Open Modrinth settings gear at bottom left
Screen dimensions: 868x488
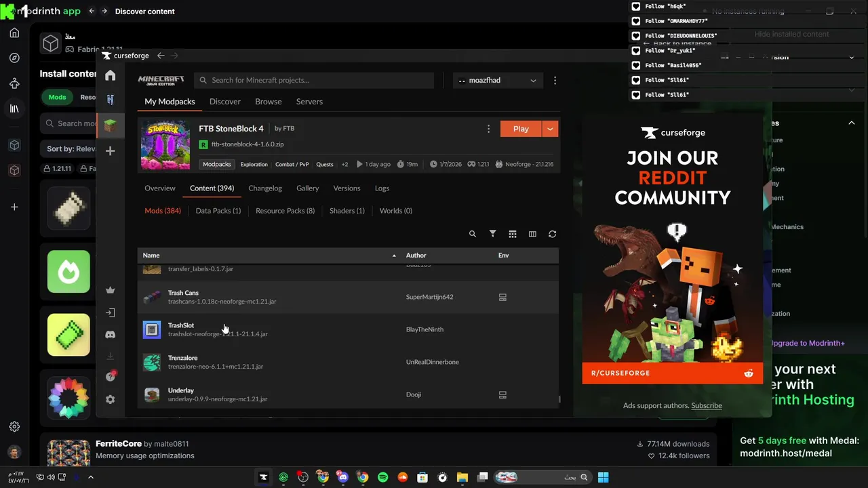point(14,427)
